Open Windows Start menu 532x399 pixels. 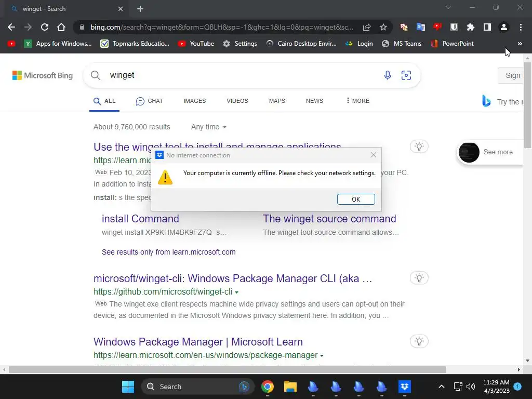(128, 387)
